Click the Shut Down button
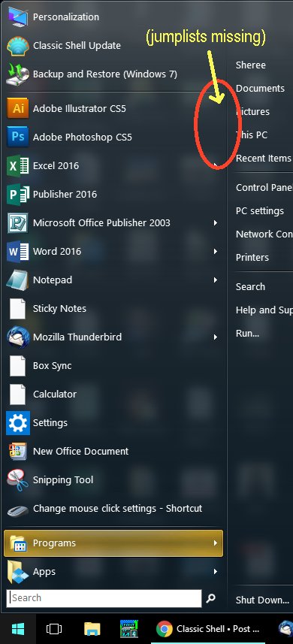 [262, 600]
